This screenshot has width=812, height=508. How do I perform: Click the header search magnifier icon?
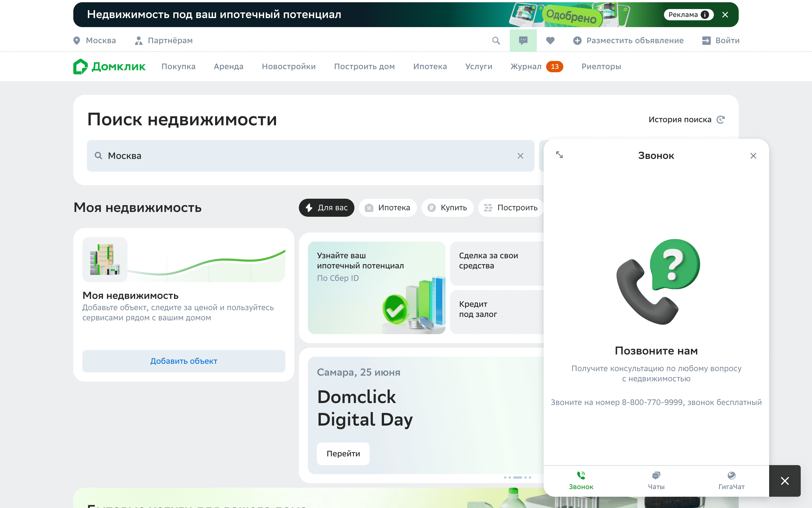(496, 41)
